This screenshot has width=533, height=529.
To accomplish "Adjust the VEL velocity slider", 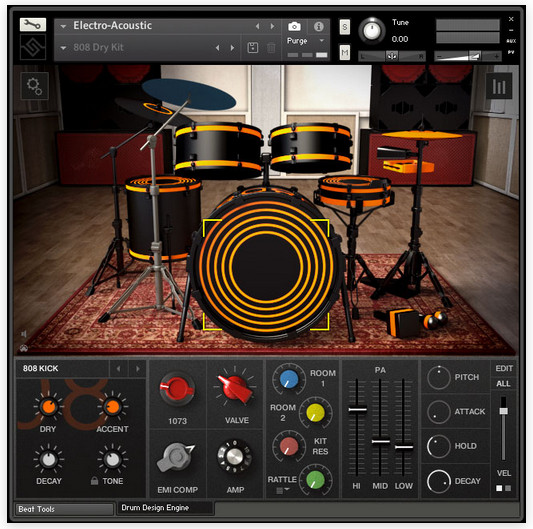I will point(503,411).
